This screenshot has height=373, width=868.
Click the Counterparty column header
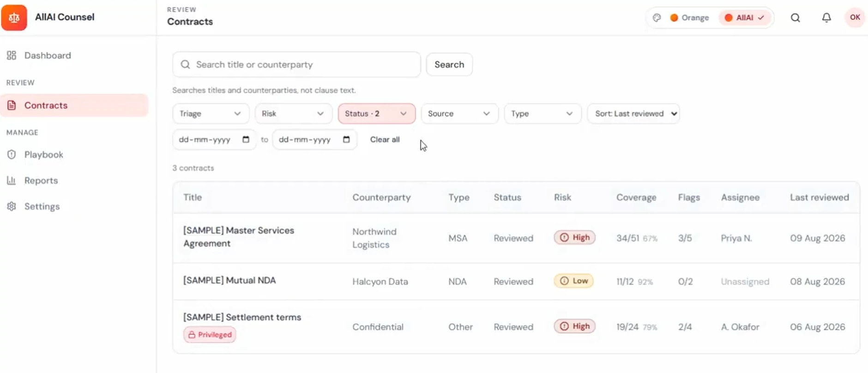point(381,198)
